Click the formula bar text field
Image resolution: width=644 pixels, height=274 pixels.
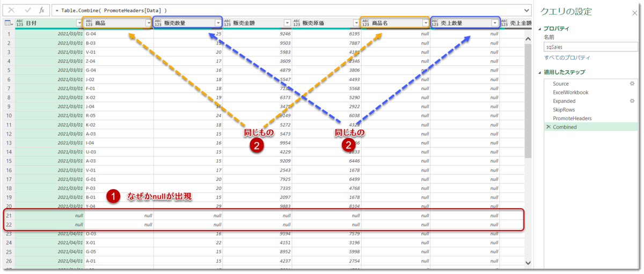point(287,10)
